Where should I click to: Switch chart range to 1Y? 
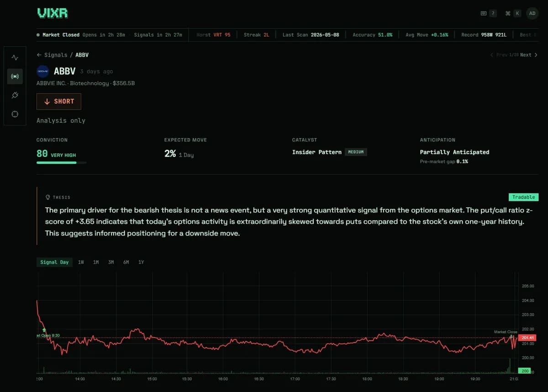tap(141, 262)
